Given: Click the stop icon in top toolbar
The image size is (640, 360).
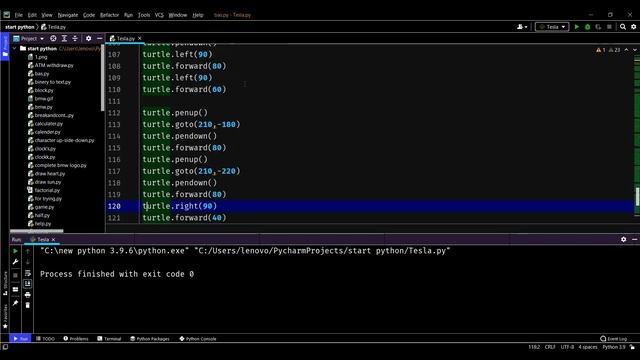Looking at the screenshot, I should point(609,27).
